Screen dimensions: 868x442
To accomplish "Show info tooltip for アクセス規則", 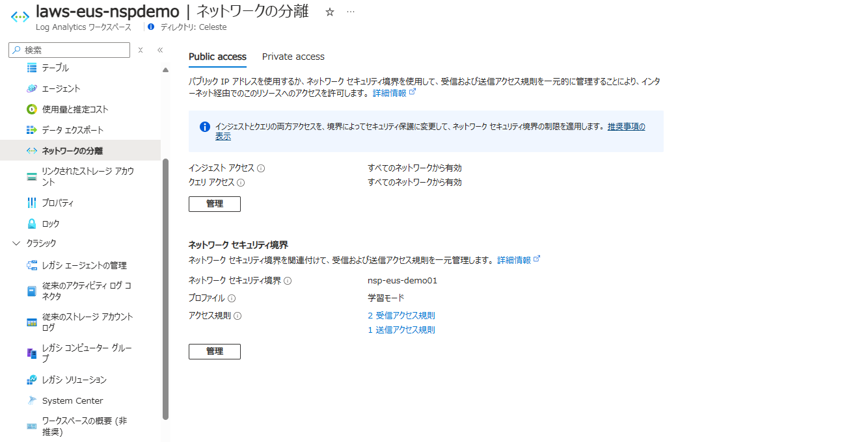I will (x=237, y=316).
